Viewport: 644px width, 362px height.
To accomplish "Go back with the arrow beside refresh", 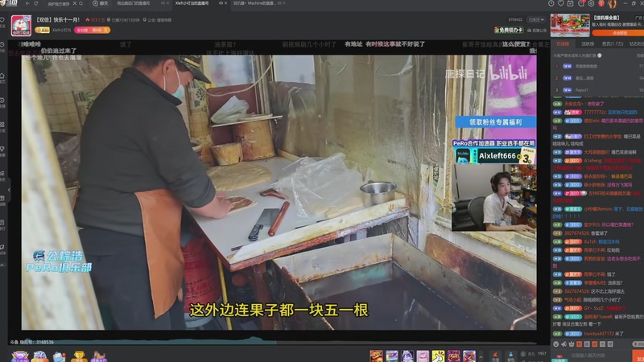I will coord(27,3).
